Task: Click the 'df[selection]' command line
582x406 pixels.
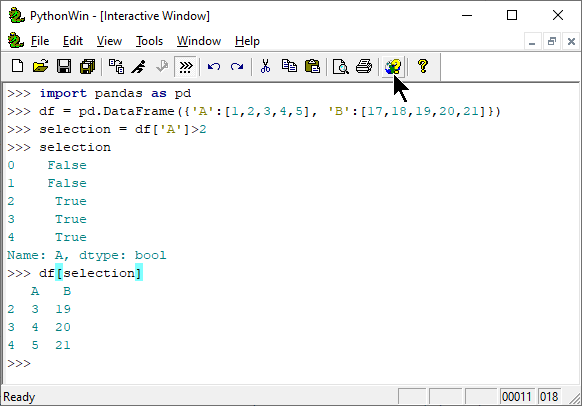Action: pos(90,273)
